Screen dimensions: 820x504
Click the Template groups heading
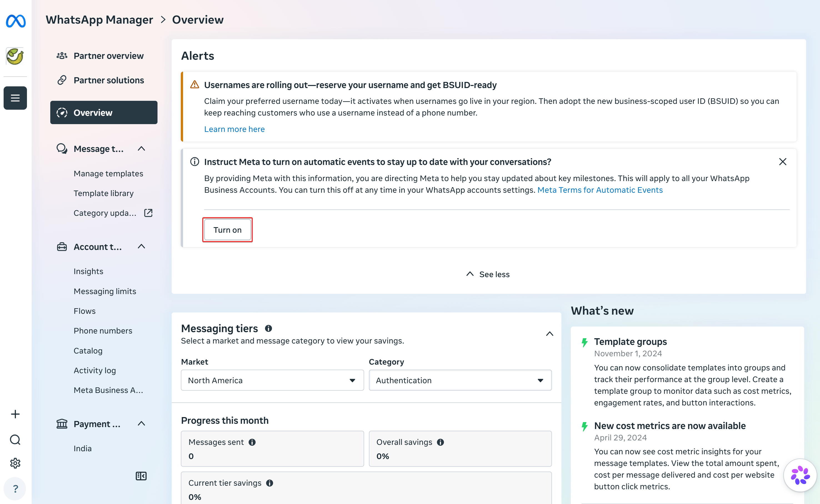tap(630, 342)
